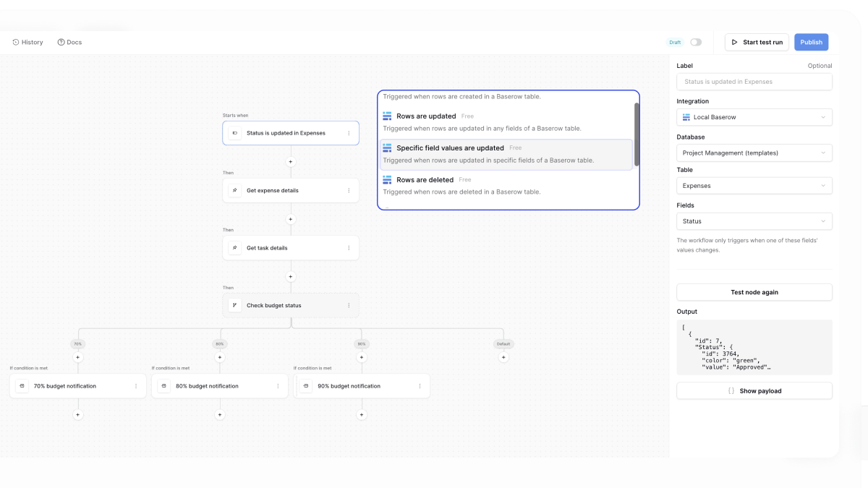This screenshot has height=488, width=868.
Task: Click the Default branch label
Action: click(503, 344)
